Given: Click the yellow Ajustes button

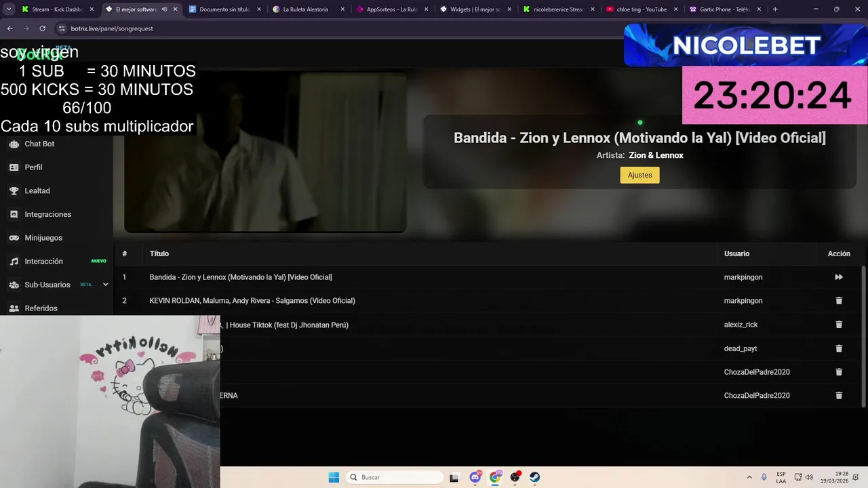Looking at the screenshot, I should pos(639,175).
